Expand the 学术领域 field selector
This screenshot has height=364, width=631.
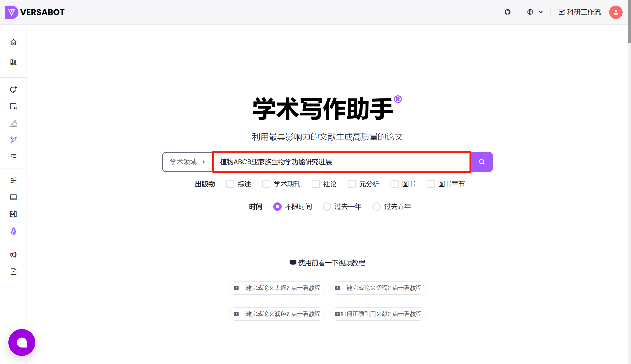coord(187,162)
